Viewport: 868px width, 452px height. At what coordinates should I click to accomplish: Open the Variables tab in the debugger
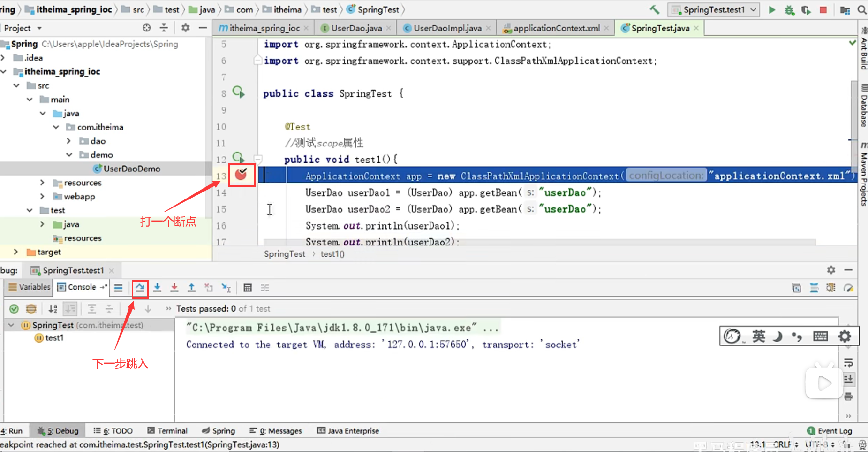(x=30, y=287)
